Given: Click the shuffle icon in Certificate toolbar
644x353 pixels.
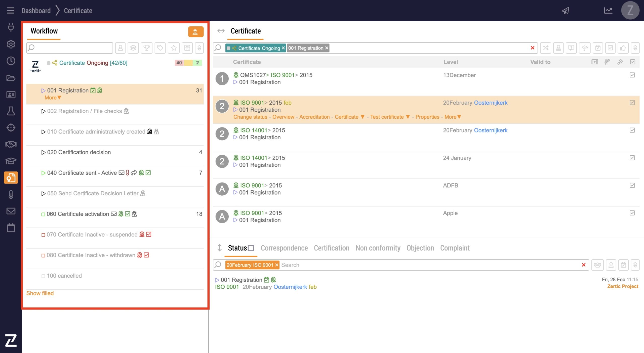Looking at the screenshot, I should coord(545,48).
